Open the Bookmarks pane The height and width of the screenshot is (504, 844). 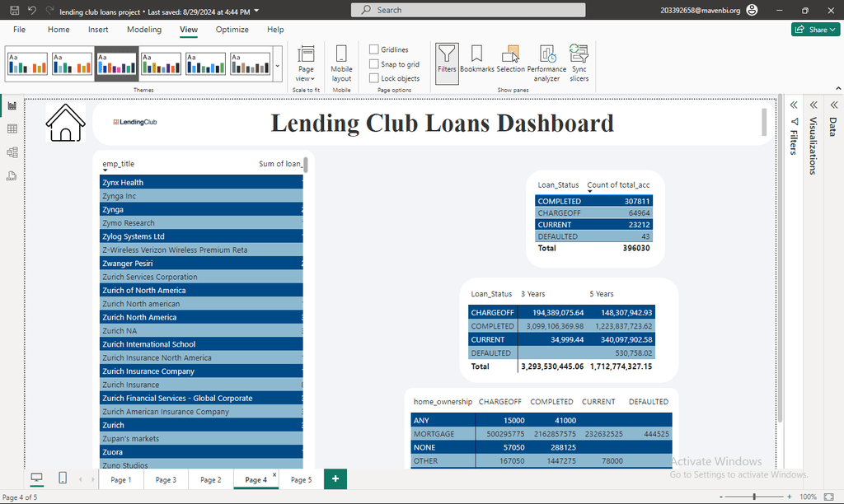coord(477,59)
